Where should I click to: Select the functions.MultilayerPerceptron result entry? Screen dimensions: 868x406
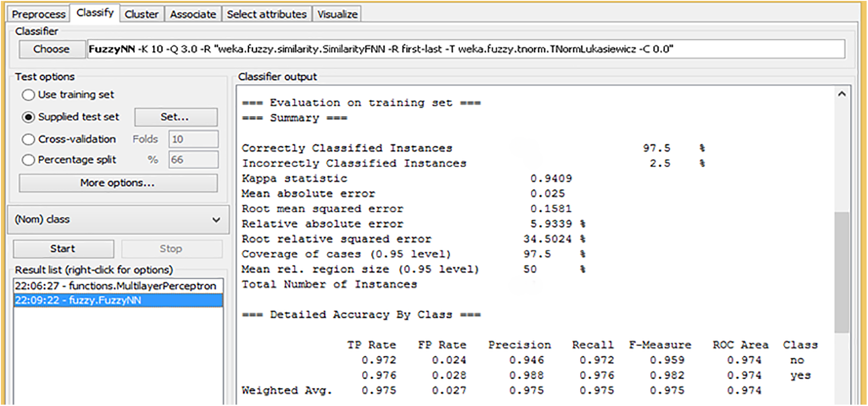115,286
